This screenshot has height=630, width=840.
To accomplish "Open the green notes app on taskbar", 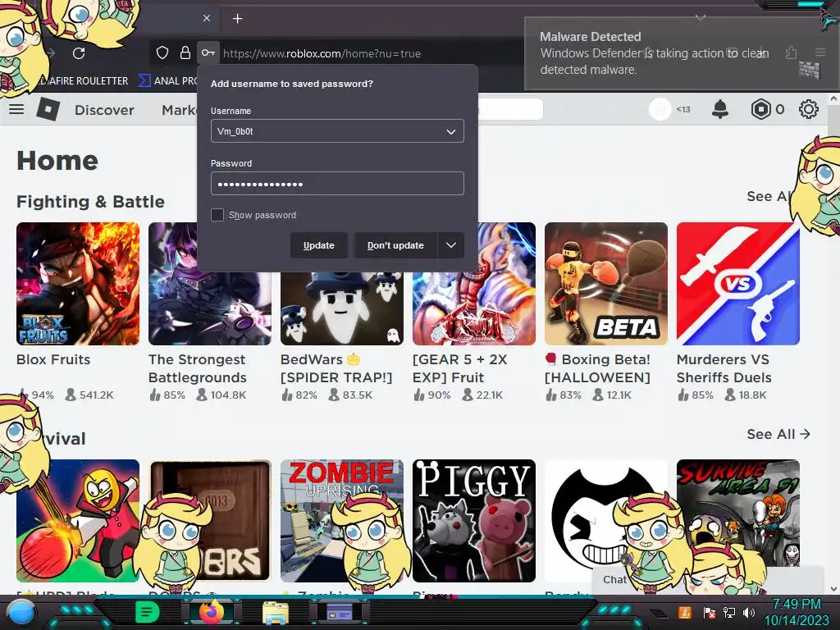I will click(148, 612).
